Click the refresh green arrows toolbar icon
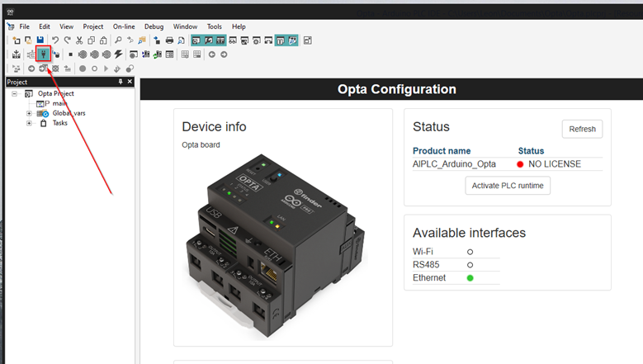 coord(158,54)
